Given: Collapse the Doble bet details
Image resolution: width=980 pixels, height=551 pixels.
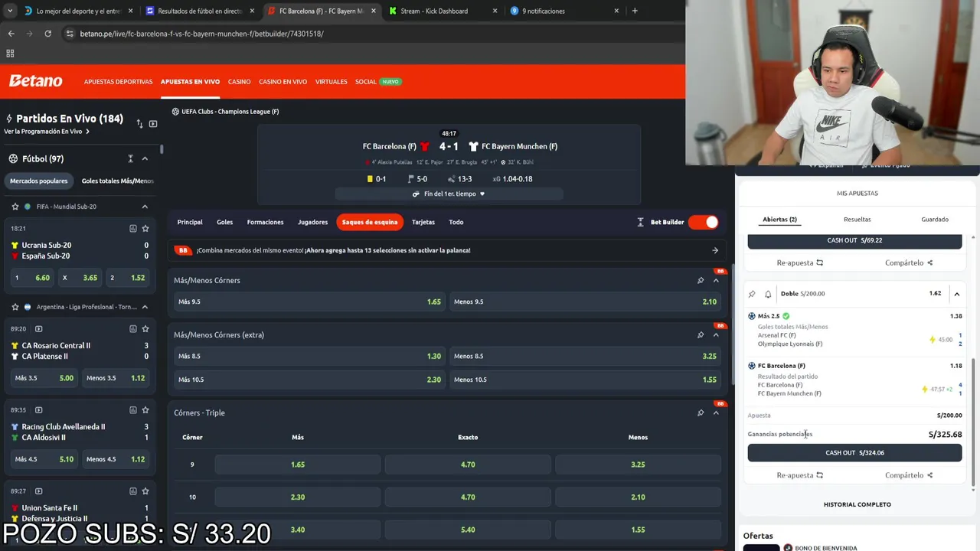Looking at the screenshot, I should [956, 294].
